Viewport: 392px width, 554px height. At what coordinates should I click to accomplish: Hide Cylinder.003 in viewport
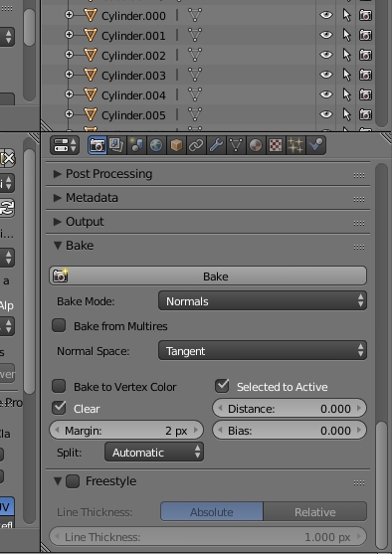coord(326,75)
